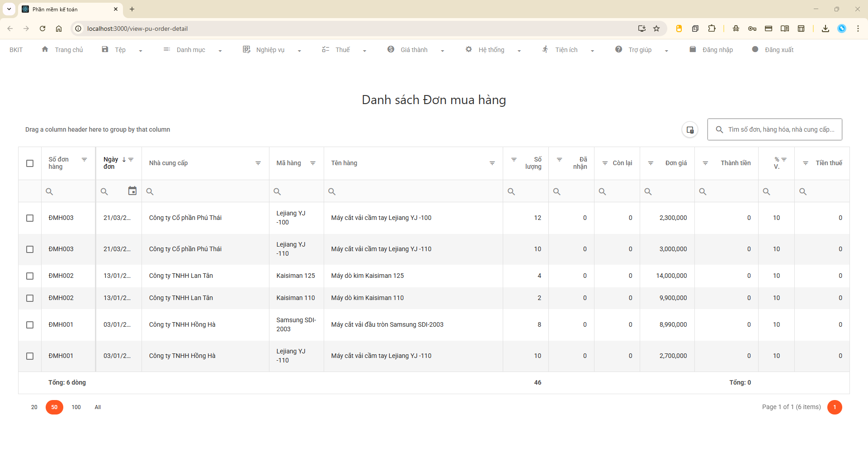This screenshot has width=868, height=467.
Task: Check the row for Kaisiman 110
Action: point(30,298)
